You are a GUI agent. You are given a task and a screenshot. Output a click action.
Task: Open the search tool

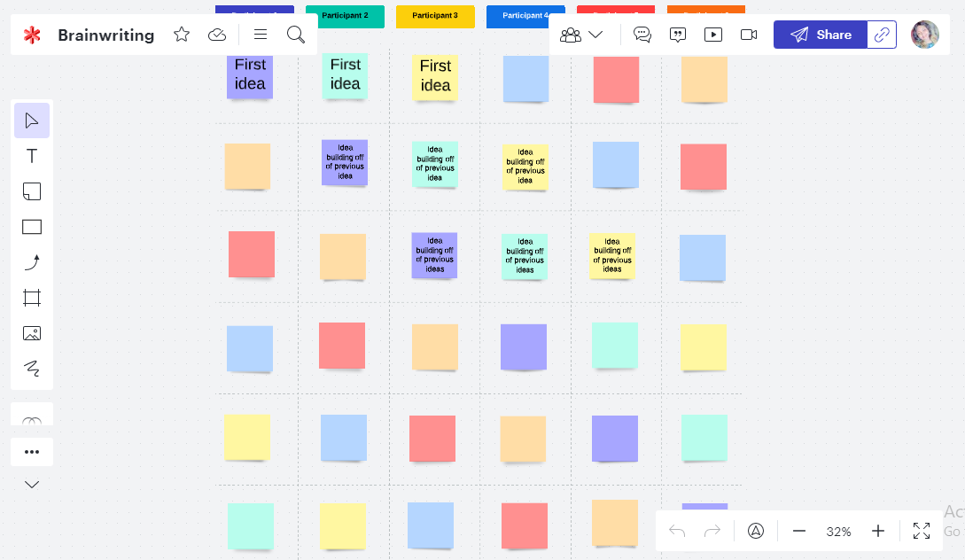pyautogui.click(x=296, y=35)
